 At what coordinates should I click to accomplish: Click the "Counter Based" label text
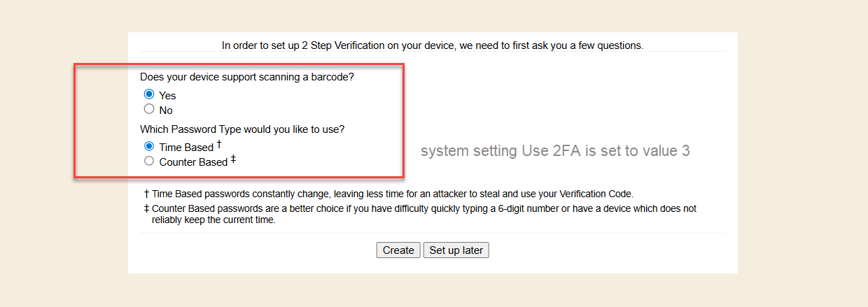(x=193, y=162)
